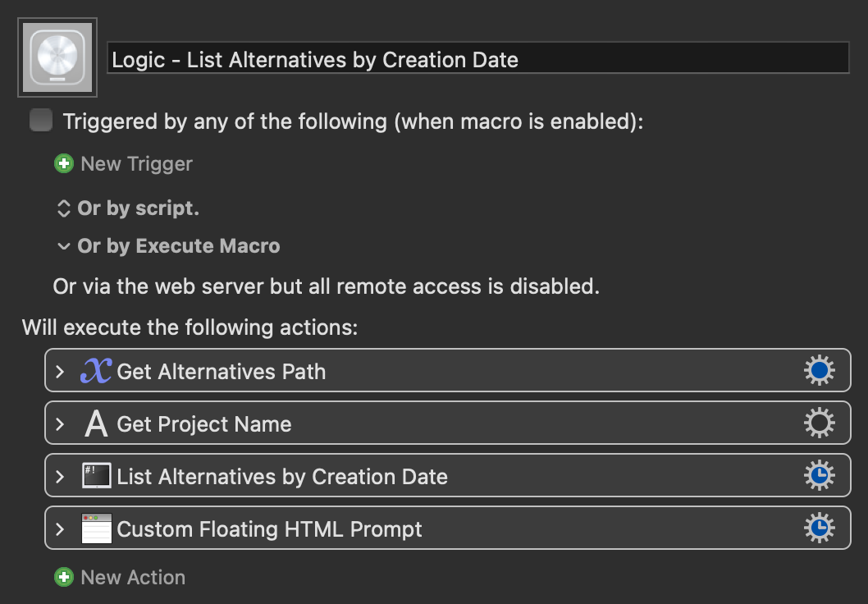Expand the Custom Floating HTML Prompt action
868x604 pixels.
pyautogui.click(x=61, y=529)
